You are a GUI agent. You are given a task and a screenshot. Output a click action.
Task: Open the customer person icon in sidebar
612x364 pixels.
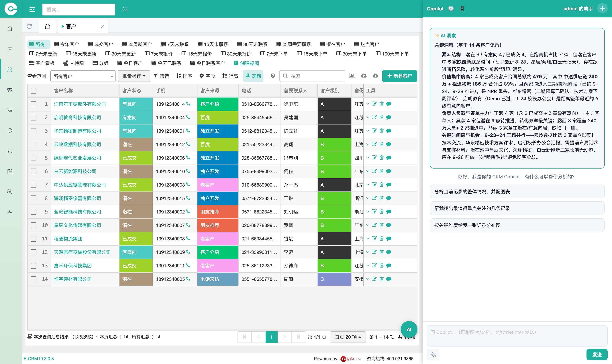(10, 69)
